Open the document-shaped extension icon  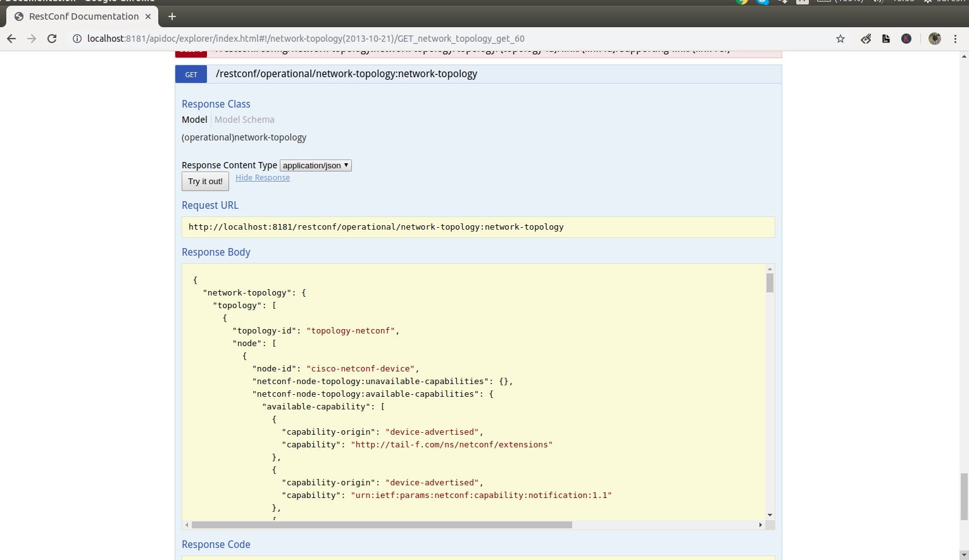(x=886, y=39)
